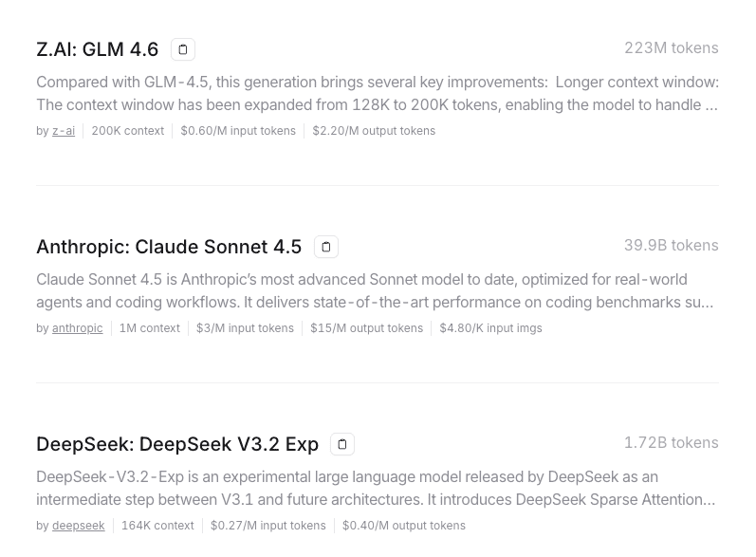Image resolution: width=756 pixels, height=557 pixels.
Task: Click the 1M context label
Action: [150, 328]
